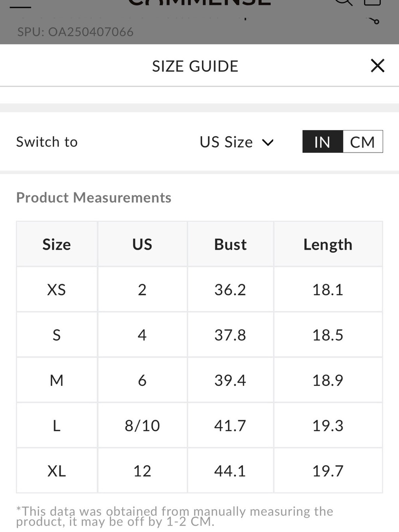399x532 pixels.
Task: Open the US Size dropdown
Action: click(237, 142)
